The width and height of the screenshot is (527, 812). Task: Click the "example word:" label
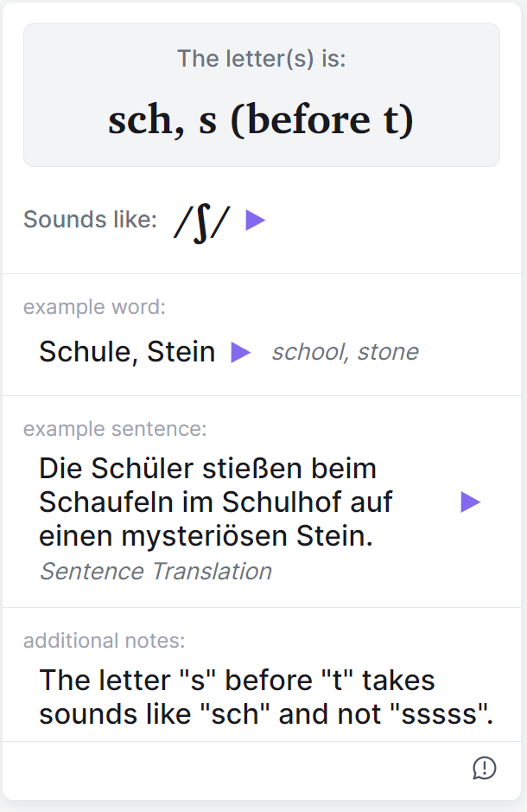point(94,307)
